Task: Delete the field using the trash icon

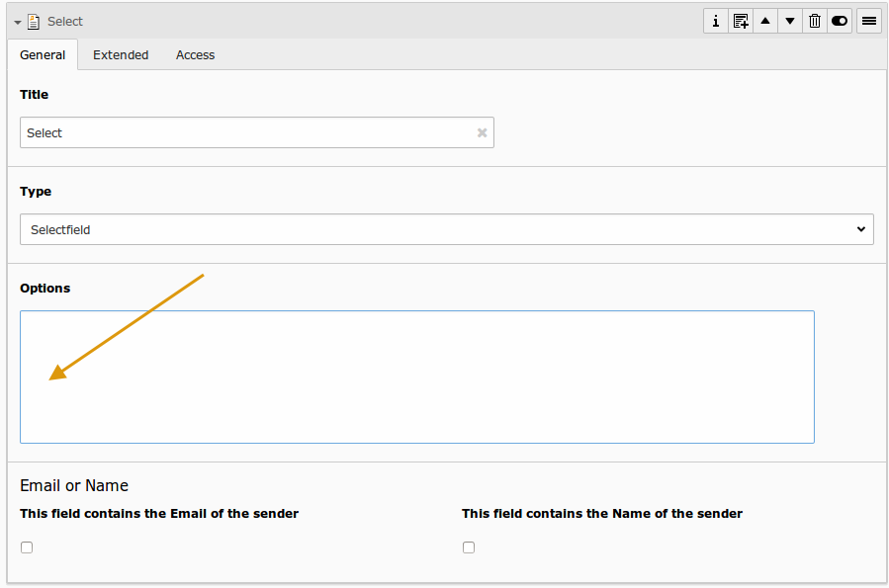Action: coord(814,20)
